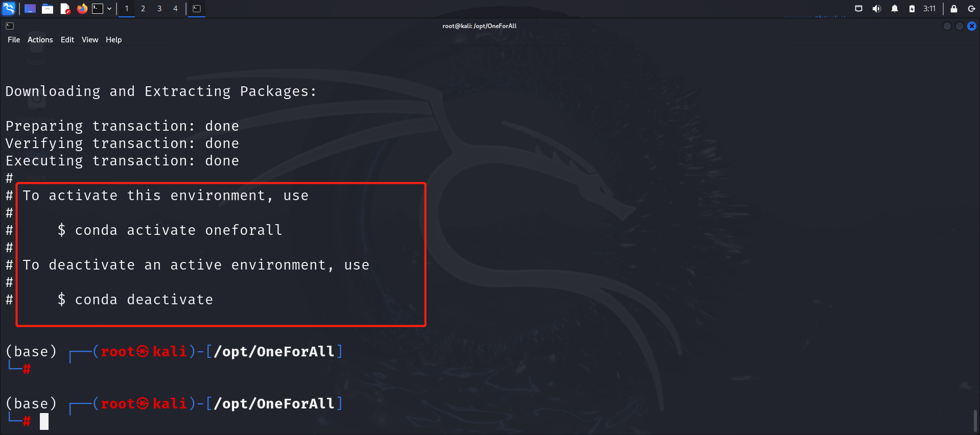Launch Firefox browser from top panel

coord(82,9)
